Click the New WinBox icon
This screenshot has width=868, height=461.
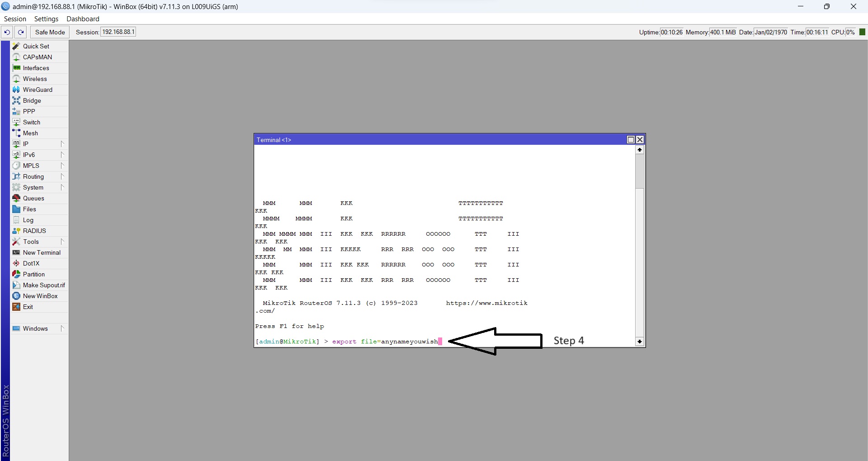(x=16, y=296)
